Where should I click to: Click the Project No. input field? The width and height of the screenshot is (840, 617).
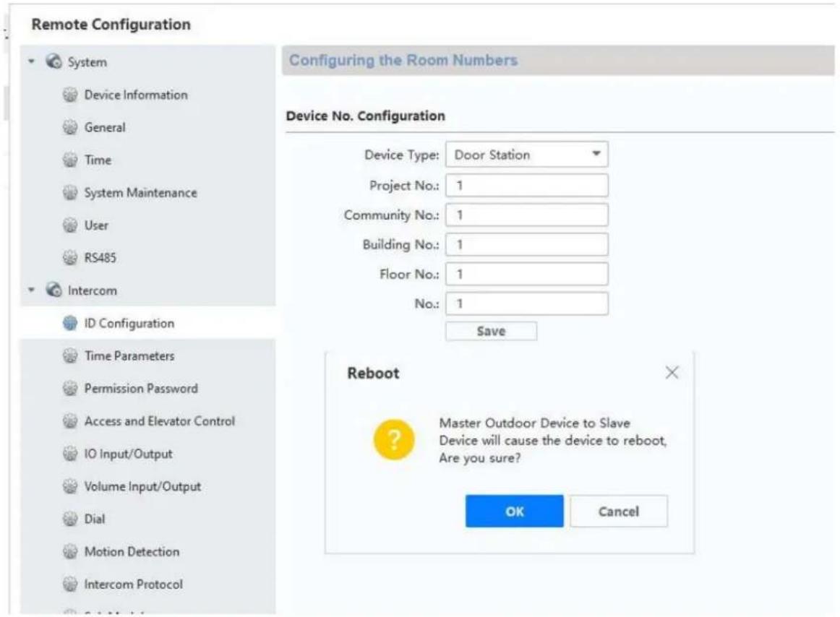pyautogui.click(x=527, y=186)
